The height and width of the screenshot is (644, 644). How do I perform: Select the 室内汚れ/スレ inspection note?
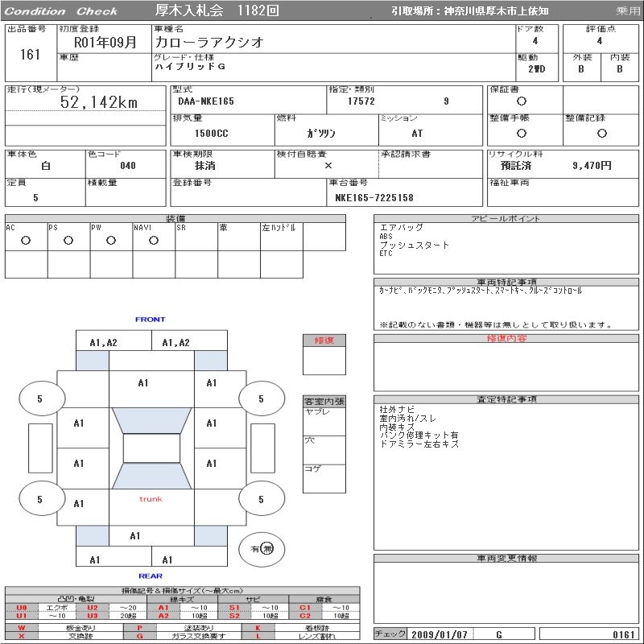(x=408, y=418)
